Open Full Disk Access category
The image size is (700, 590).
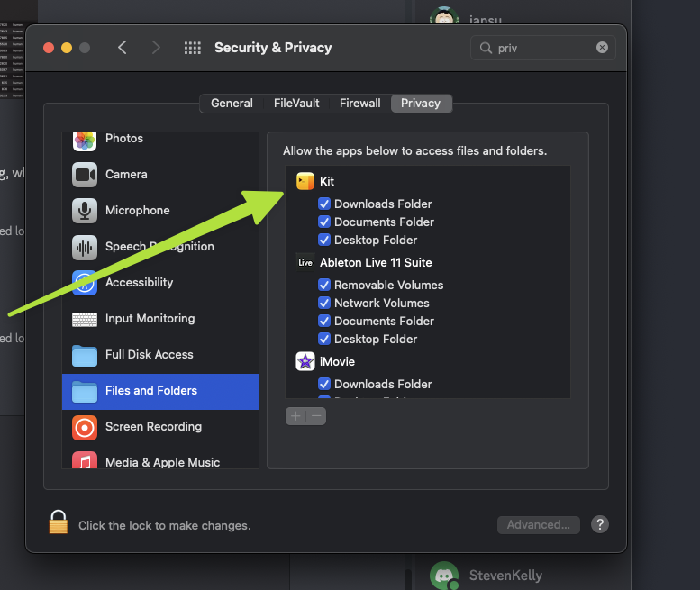160,355
